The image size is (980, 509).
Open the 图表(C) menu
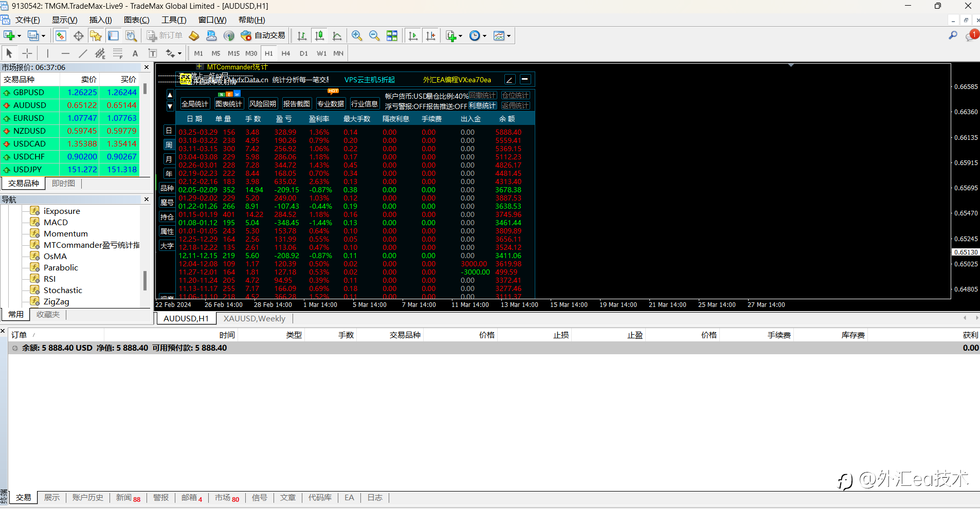click(136, 20)
